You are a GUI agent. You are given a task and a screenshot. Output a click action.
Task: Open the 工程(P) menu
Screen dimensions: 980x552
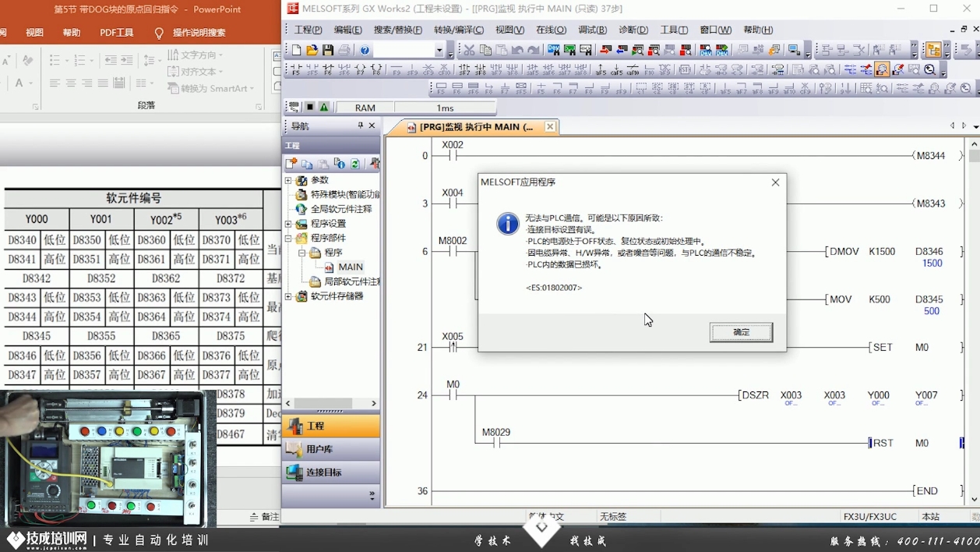pos(308,30)
